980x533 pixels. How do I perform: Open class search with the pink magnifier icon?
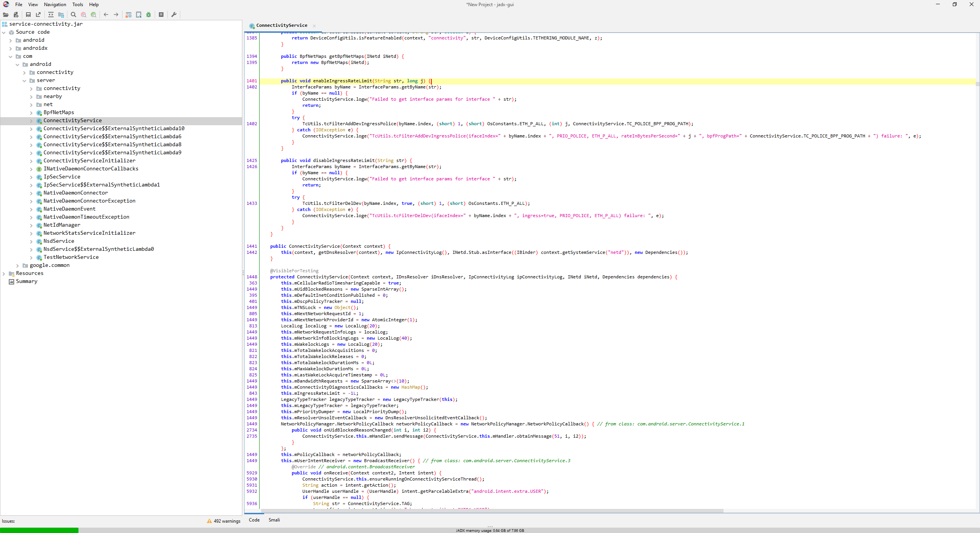83,15
